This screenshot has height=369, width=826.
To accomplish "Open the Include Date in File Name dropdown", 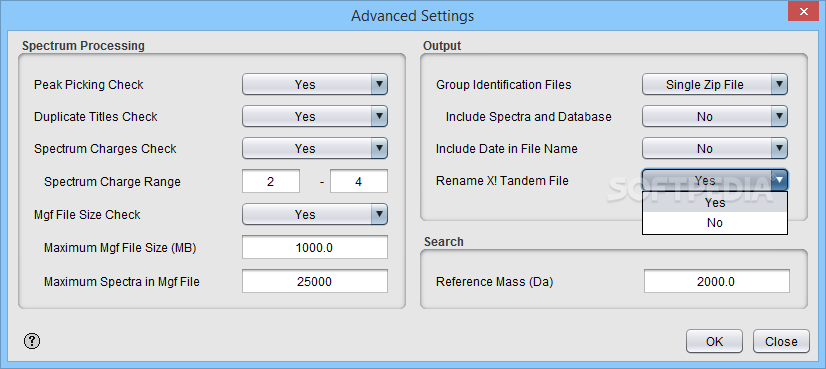I will pyautogui.click(x=715, y=149).
